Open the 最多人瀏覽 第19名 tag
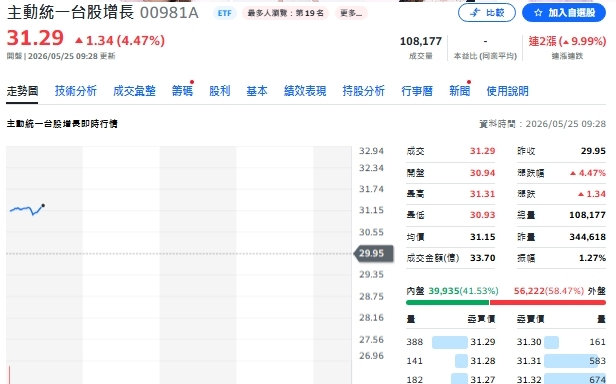This screenshot has height=384, width=616. (285, 13)
